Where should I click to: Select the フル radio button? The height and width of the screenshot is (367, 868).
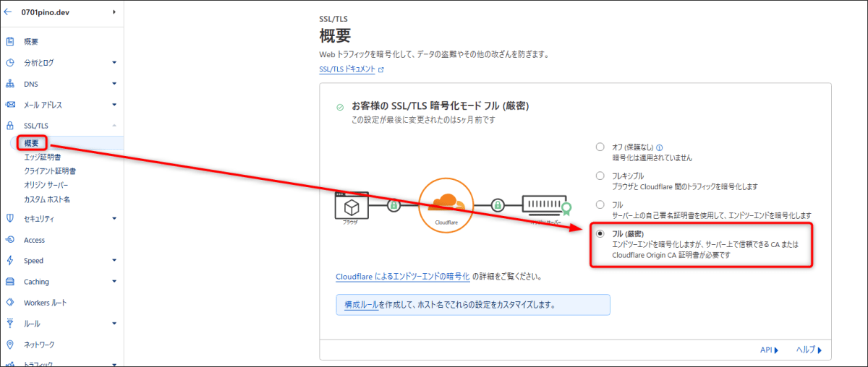coord(600,205)
